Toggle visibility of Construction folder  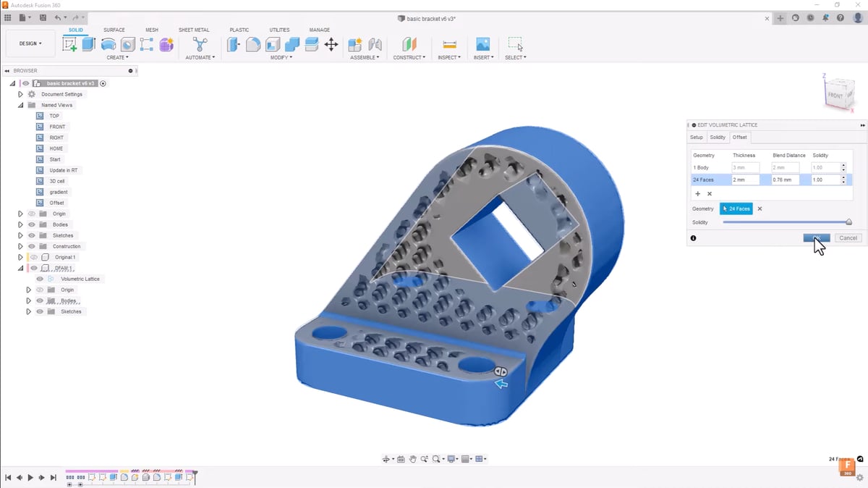pyautogui.click(x=32, y=246)
